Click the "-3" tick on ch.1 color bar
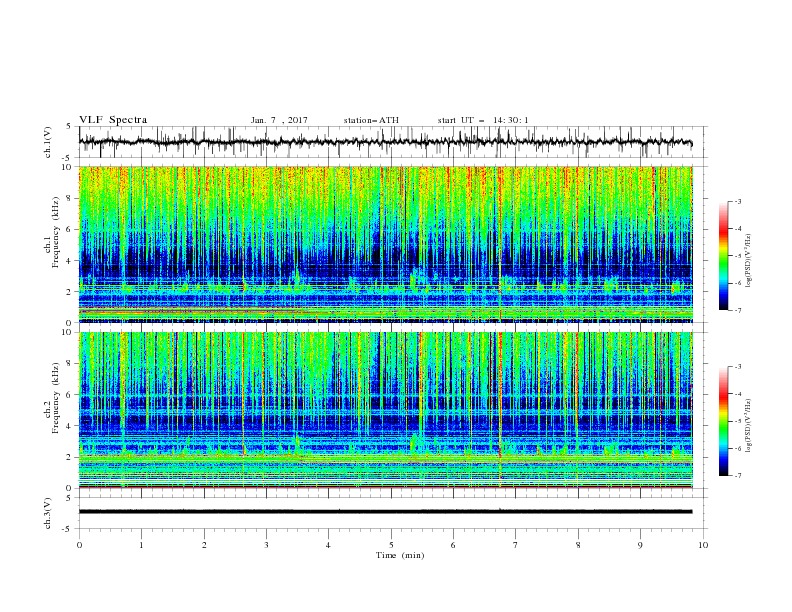 tap(737, 201)
